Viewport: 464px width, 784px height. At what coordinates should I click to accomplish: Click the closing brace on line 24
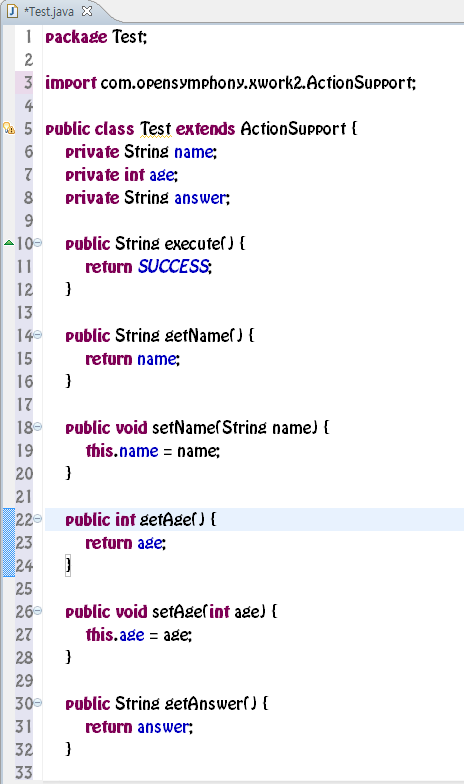point(68,566)
